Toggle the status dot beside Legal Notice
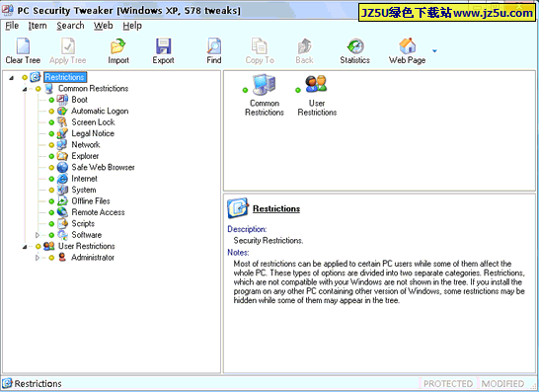 [51, 133]
